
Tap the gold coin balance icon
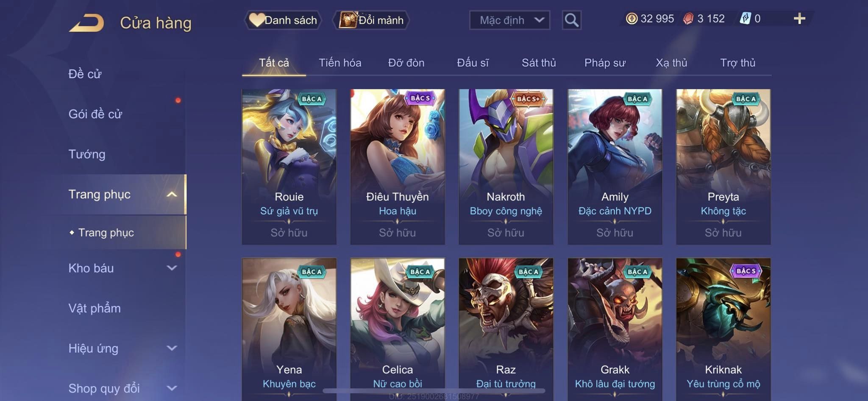click(x=632, y=19)
